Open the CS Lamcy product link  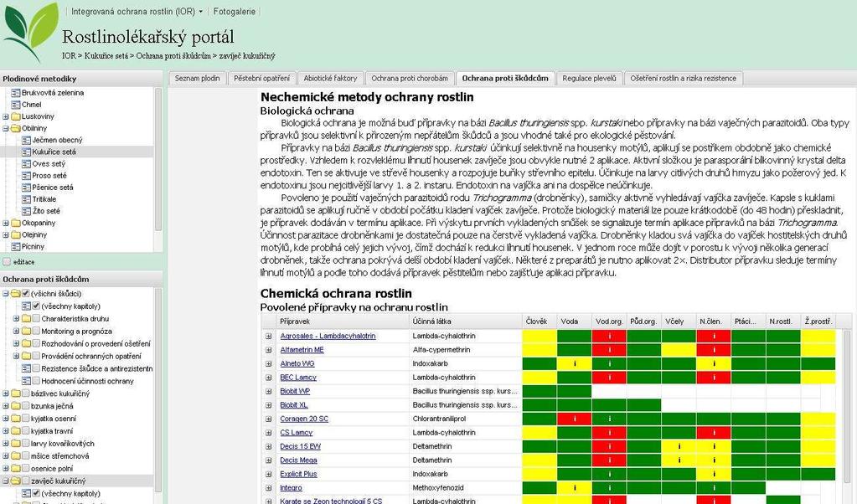pyautogui.click(x=297, y=433)
